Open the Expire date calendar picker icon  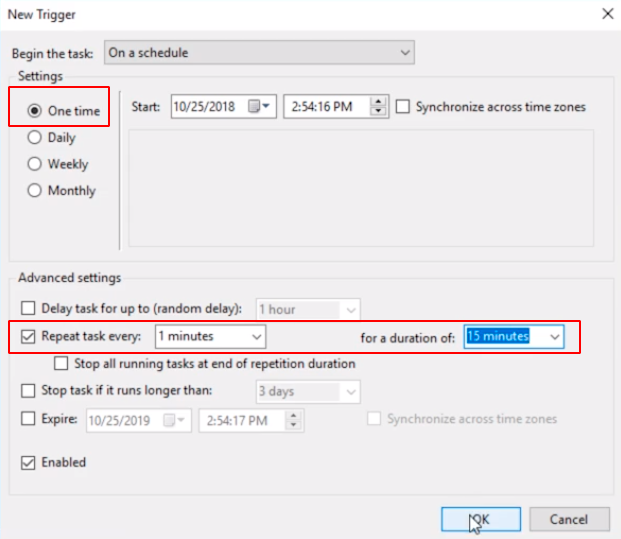tap(174, 420)
